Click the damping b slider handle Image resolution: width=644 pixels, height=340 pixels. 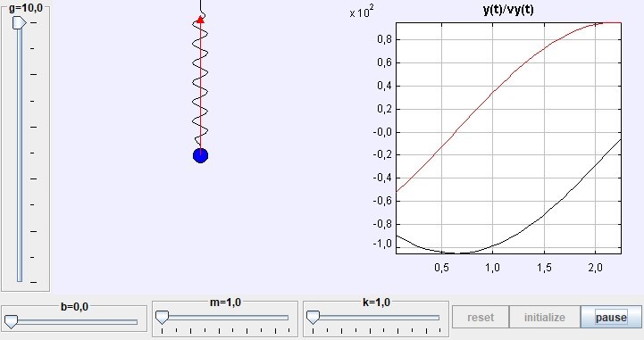coord(11,321)
